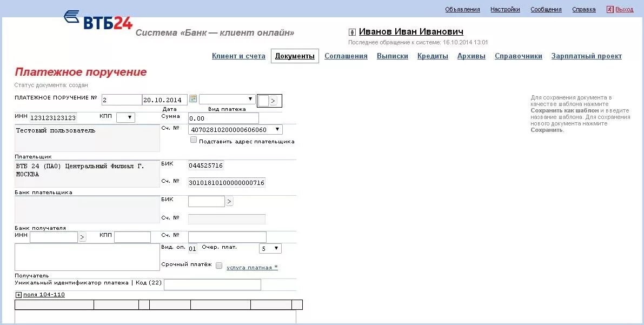Open the Очер. плат. dropdown
This screenshot has width=644, height=325.
click(x=270, y=249)
